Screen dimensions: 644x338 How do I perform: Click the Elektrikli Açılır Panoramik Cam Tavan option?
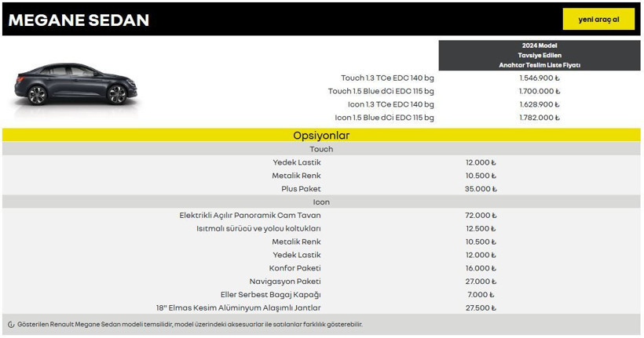[250, 216]
